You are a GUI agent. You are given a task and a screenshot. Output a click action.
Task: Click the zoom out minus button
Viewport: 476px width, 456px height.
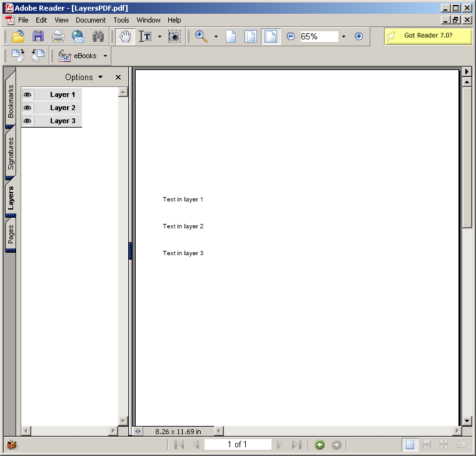(x=290, y=36)
